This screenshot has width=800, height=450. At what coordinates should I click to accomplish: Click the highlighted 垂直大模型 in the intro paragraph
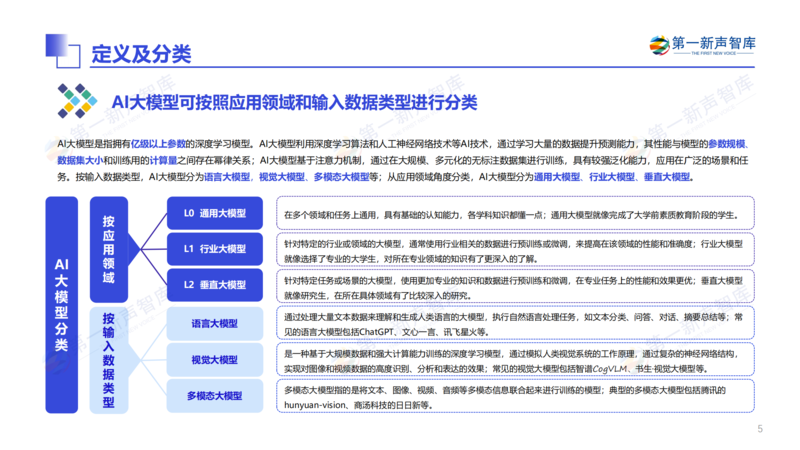667,177
